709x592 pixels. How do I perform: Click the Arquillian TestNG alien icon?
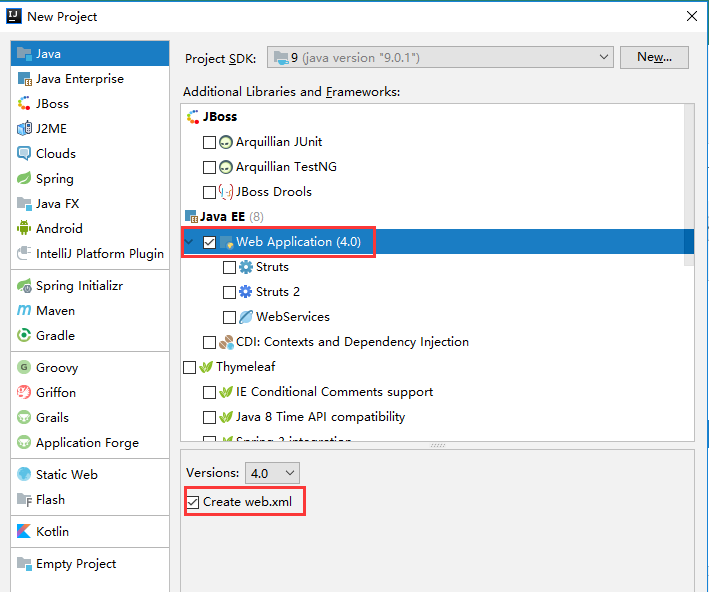pos(226,167)
